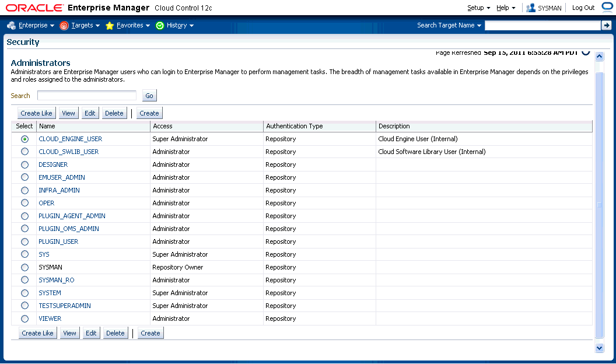
Task: Select PLUGIN_AGENT_ADMIN radio button
Action: pyautogui.click(x=24, y=216)
